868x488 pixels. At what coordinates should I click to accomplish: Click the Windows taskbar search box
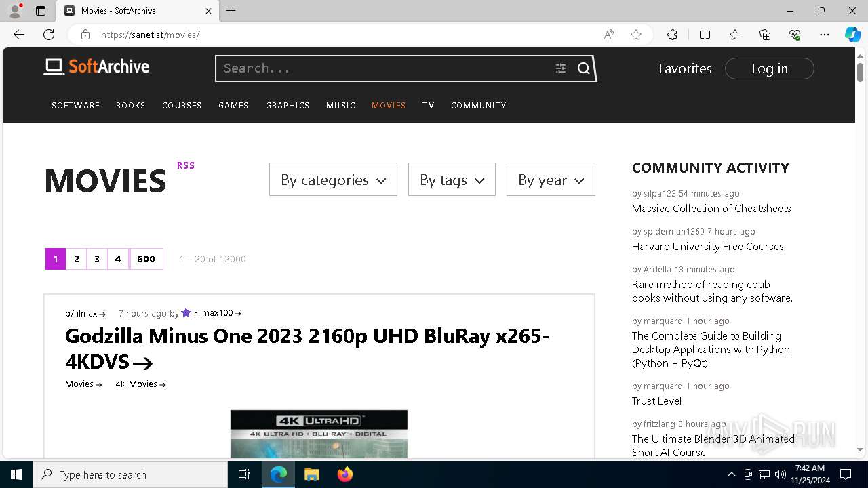point(130,474)
